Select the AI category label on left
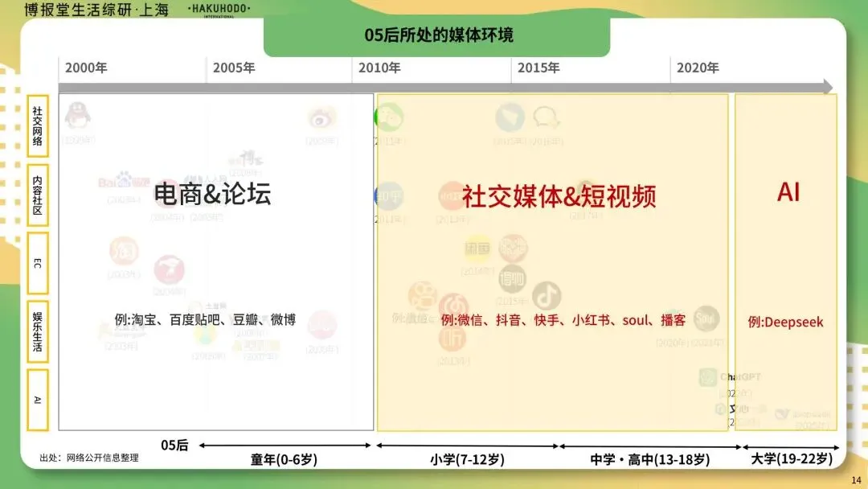The width and height of the screenshot is (868, 489). 38,400
